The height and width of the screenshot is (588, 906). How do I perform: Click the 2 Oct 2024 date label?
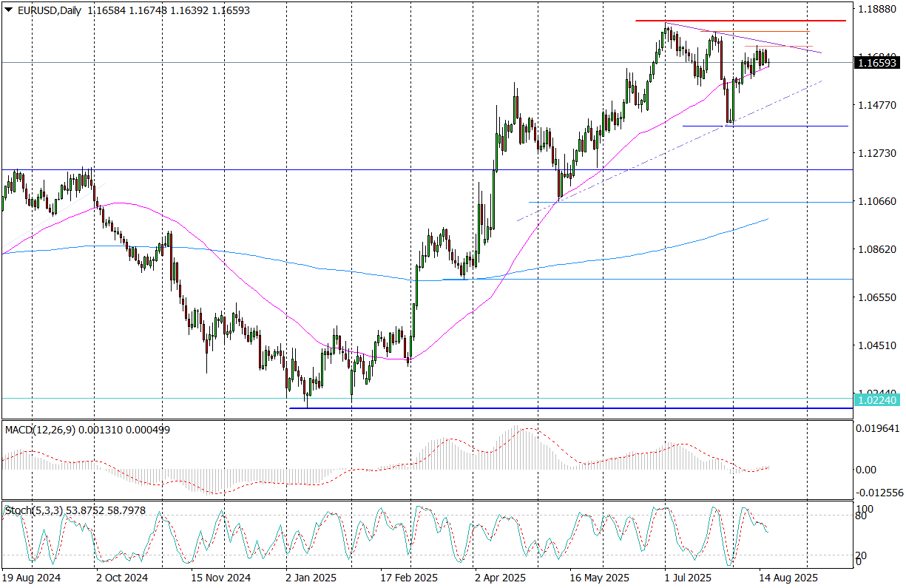pos(122,577)
